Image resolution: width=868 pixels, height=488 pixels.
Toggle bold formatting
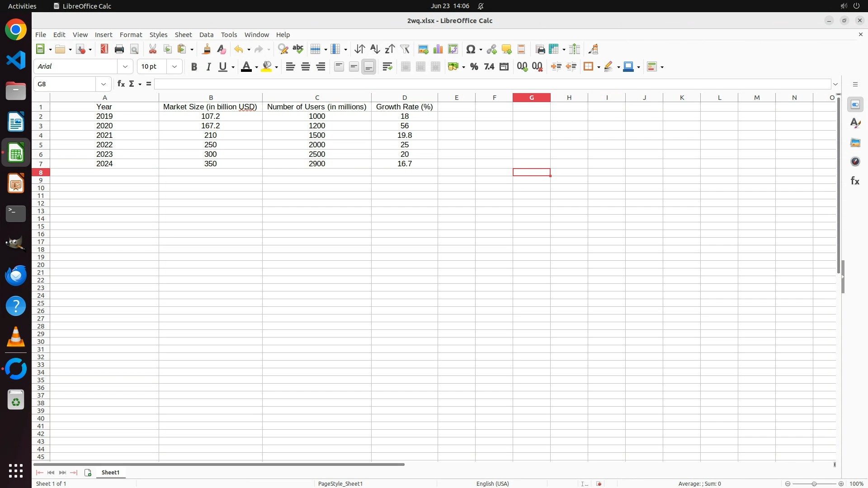(194, 67)
